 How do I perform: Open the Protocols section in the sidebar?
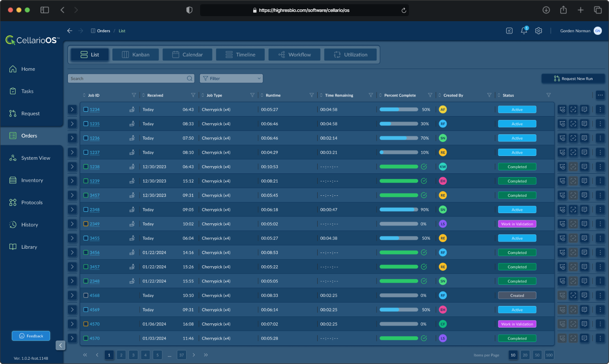[x=32, y=202]
